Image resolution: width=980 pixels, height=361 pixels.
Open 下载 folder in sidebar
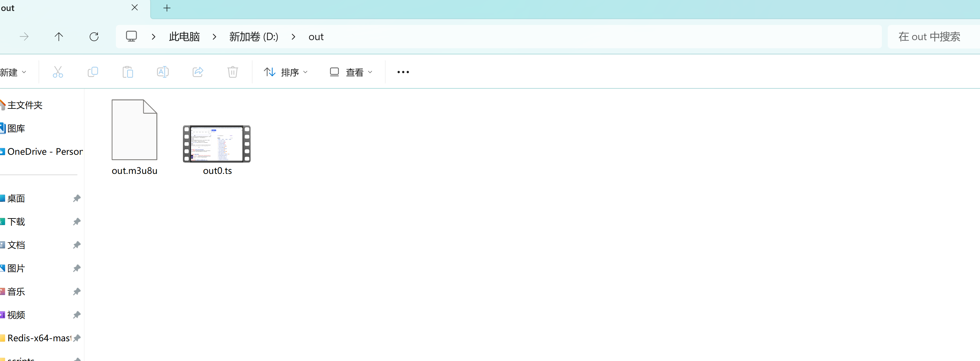tap(17, 222)
